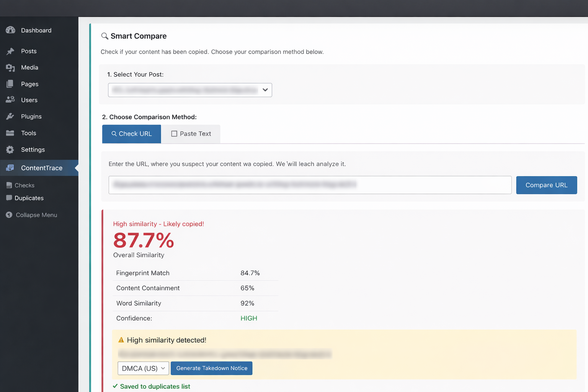Image resolution: width=588 pixels, height=392 pixels.
Task: Switch to the Paste Text comparison method
Action: (191, 134)
